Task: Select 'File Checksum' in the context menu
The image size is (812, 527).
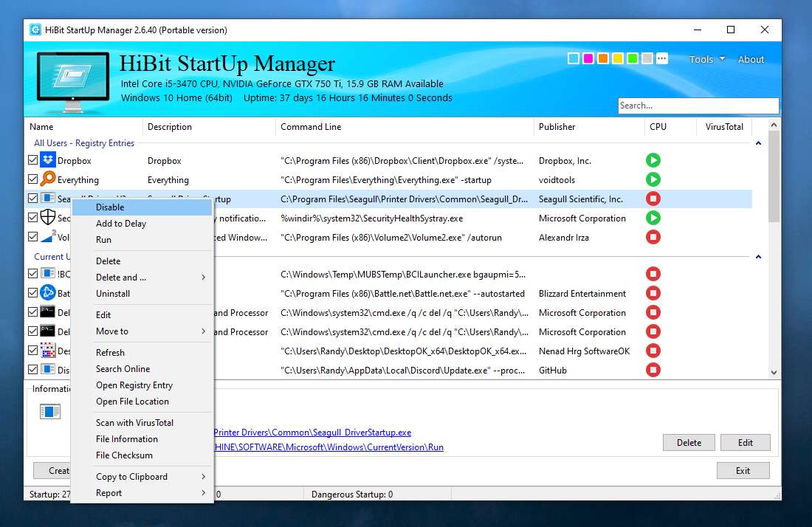Action: click(x=142, y=455)
